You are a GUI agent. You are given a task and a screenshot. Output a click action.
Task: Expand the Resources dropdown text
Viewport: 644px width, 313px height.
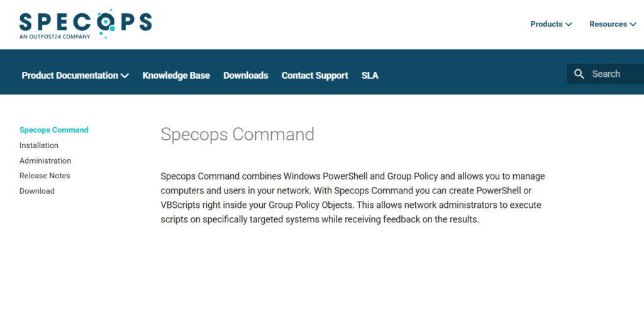608,24
